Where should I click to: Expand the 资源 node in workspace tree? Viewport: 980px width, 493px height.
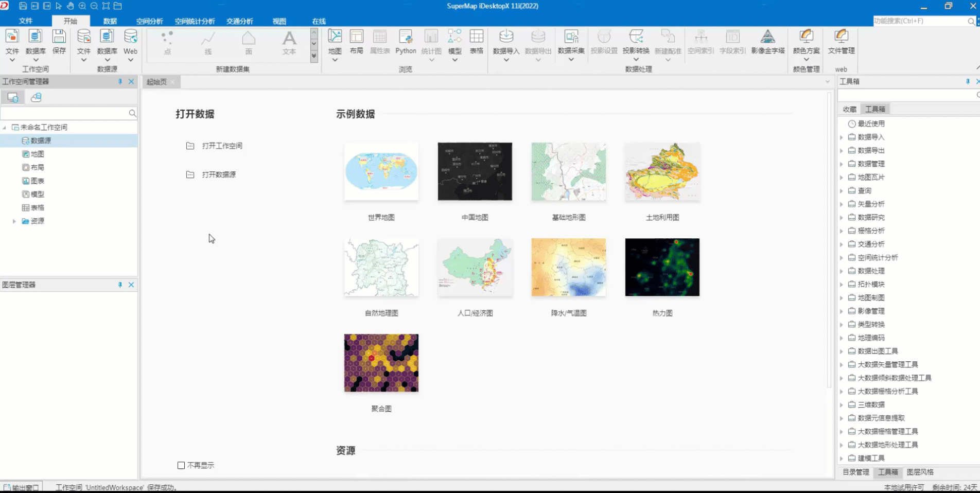click(x=14, y=221)
